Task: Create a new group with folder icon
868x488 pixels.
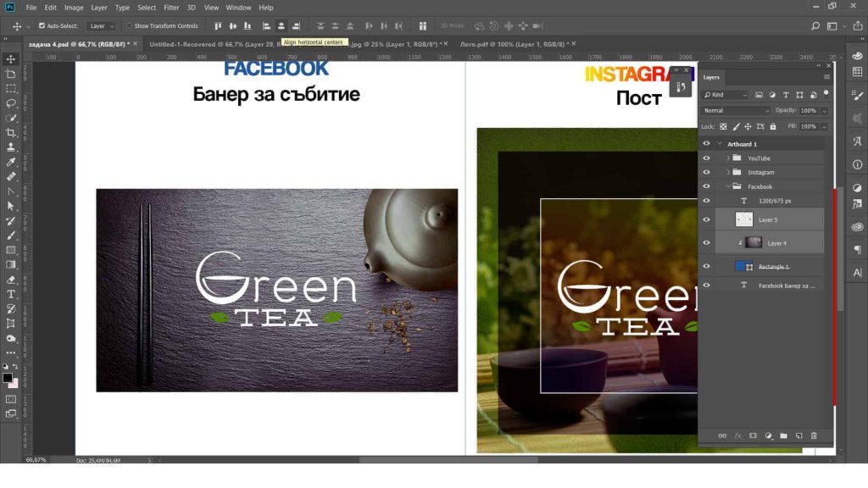Action: tap(783, 436)
